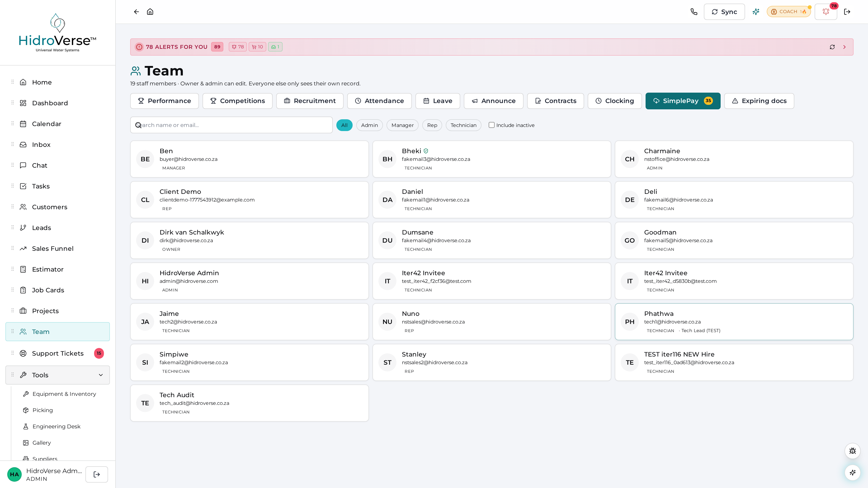868x488 pixels.
Task: Open the AI sparkle icon in header
Action: tap(756, 12)
